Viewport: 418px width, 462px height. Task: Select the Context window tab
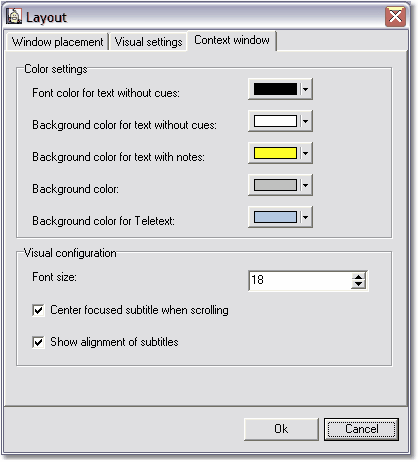[232, 40]
